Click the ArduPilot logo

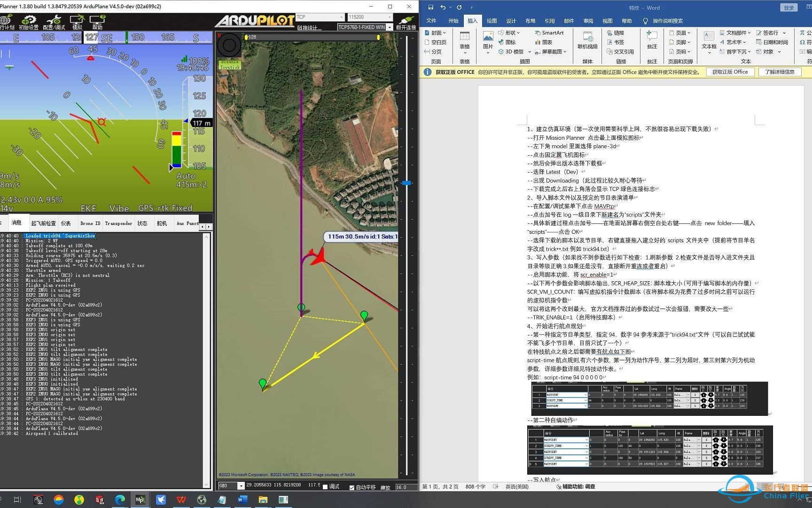[255, 21]
